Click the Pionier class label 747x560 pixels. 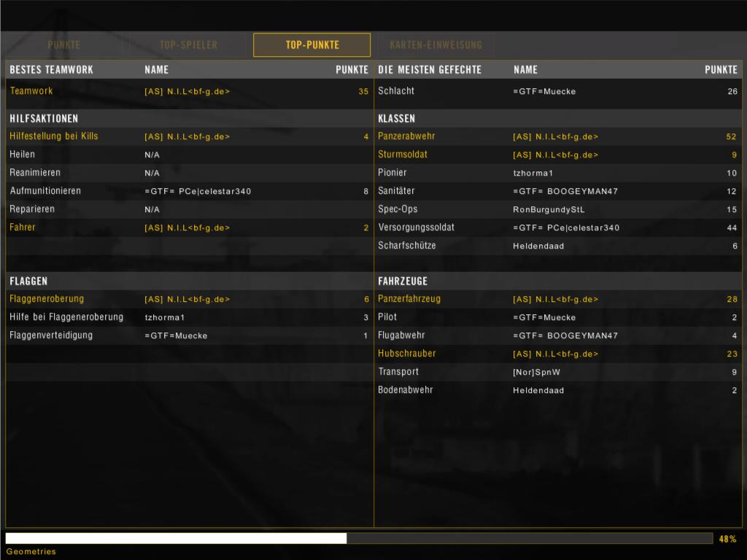pyautogui.click(x=392, y=172)
